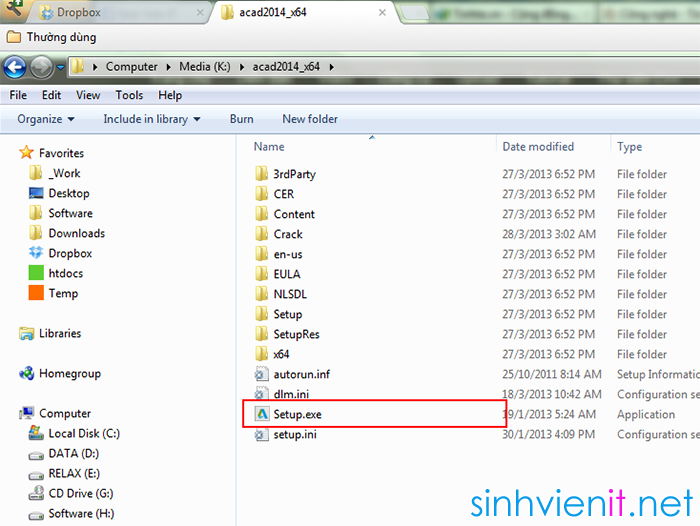
Task: Expand the arrow after Media (K:) breadcrumb
Action: pyautogui.click(x=242, y=67)
